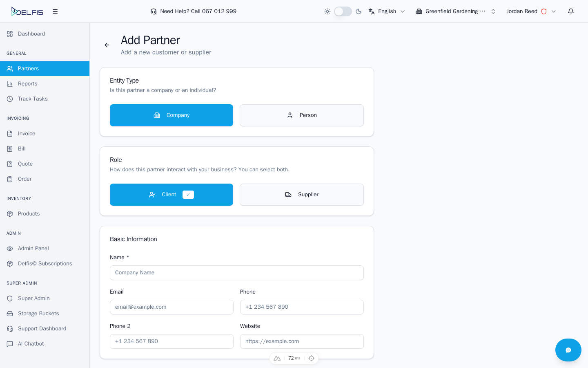588x368 pixels.
Task: Click the Company Name input field
Action: point(236,273)
